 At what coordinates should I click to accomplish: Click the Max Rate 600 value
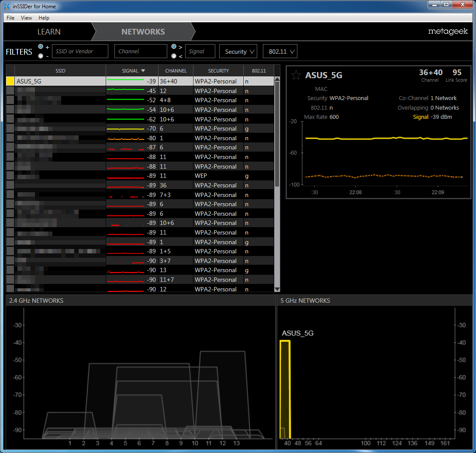pos(334,117)
